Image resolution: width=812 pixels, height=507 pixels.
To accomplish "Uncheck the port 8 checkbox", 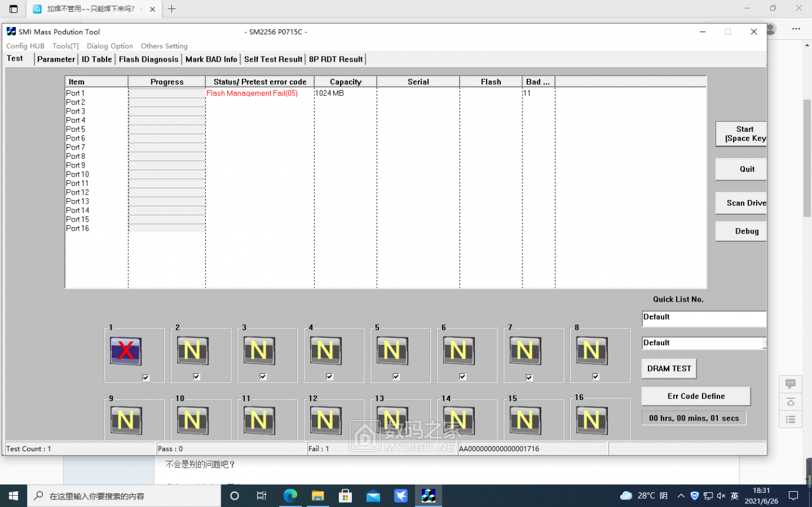I will click(x=595, y=376).
